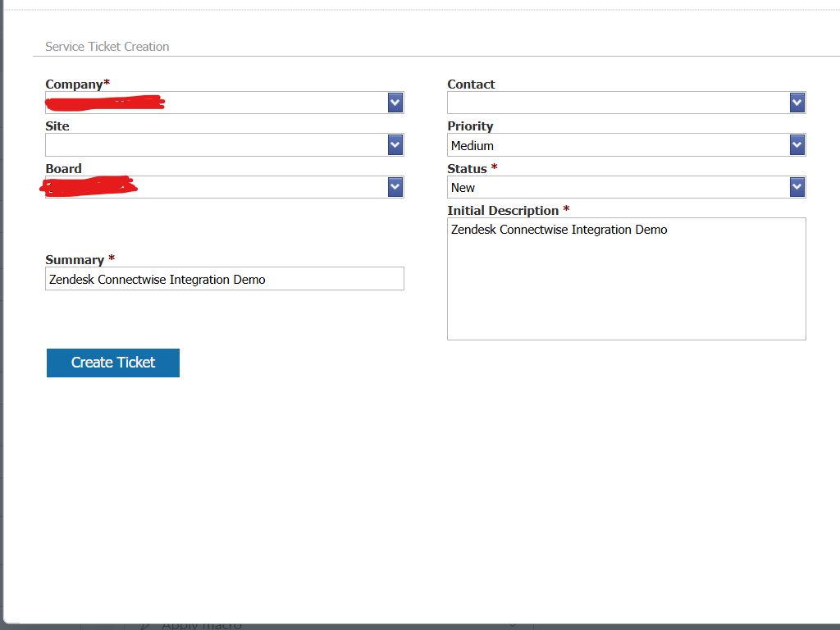Select the Status field showing New
Image resolution: width=840 pixels, height=630 pixels.
[x=618, y=187]
